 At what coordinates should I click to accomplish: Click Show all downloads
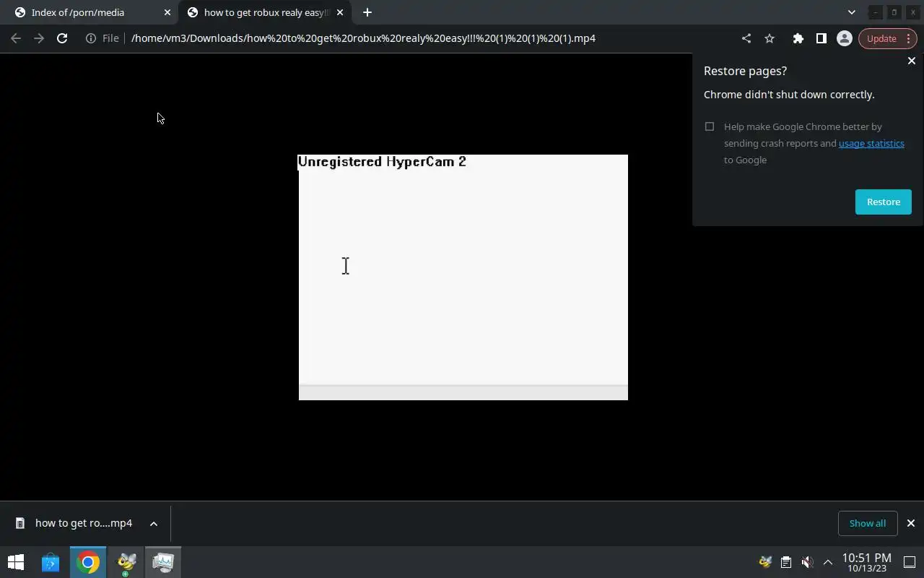click(868, 523)
